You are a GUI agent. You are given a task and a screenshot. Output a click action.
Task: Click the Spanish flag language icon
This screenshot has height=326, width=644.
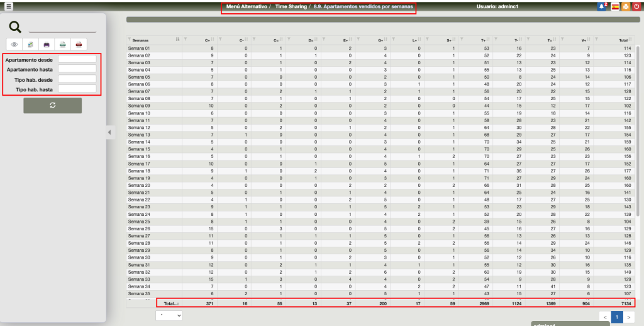pos(614,6)
